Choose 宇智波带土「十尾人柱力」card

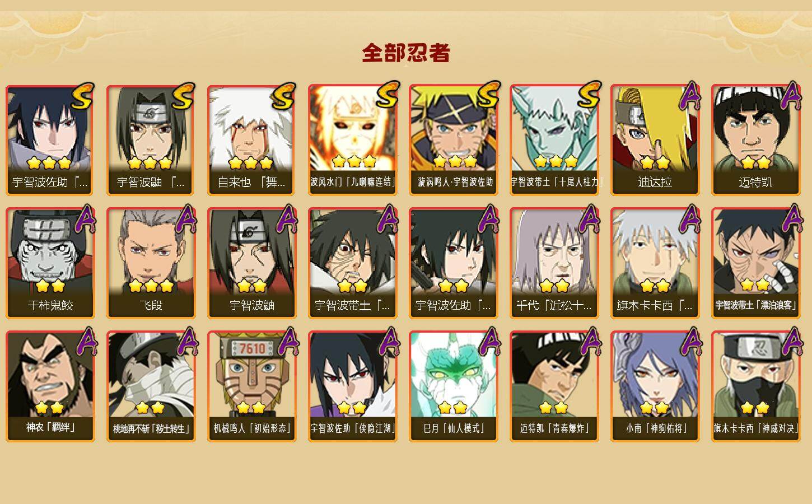[x=554, y=140]
